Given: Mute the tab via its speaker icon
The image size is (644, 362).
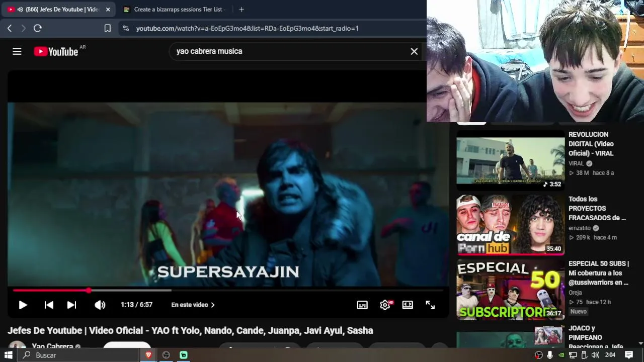Looking at the screenshot, I should point(20,10).
